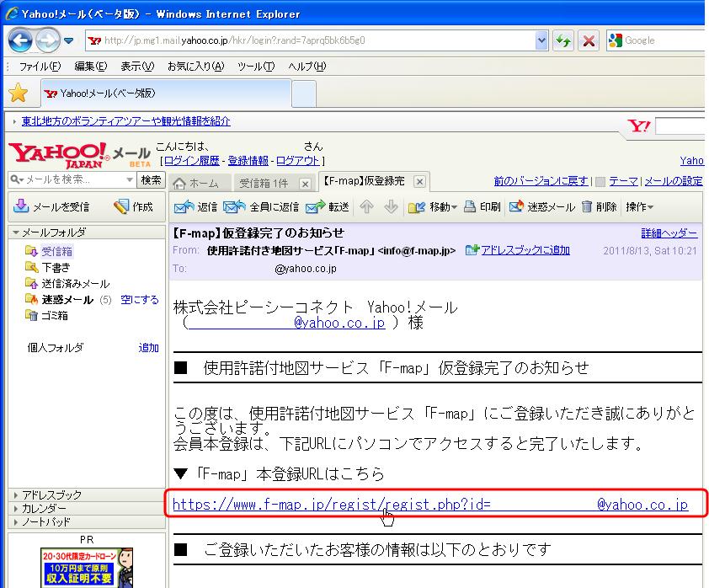Close the 【F-map】仮登録完 tab
The image size is (709, 588).
[x=419, y=181]
